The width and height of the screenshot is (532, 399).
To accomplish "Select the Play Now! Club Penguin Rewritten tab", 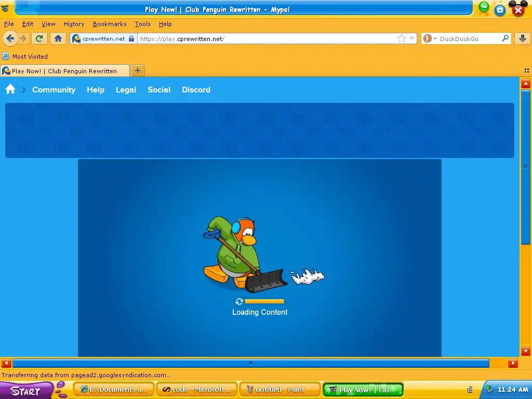I will tap(64, 71).
